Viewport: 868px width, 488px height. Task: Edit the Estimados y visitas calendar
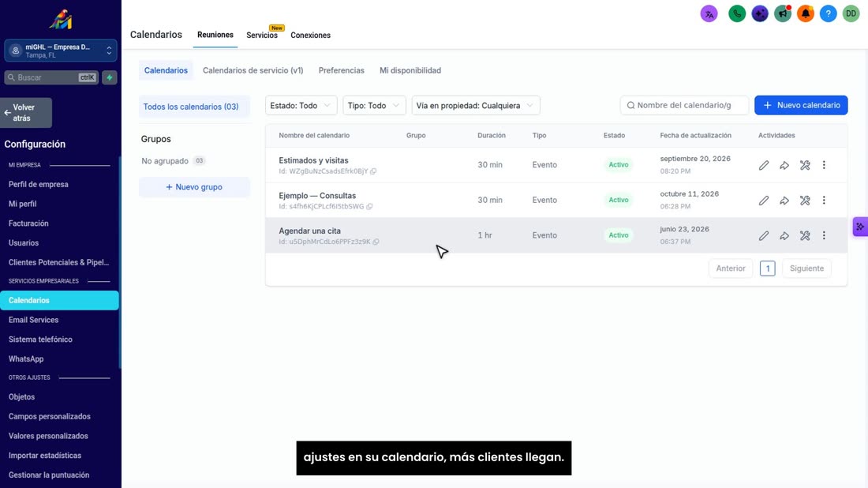tap(763, 165)
